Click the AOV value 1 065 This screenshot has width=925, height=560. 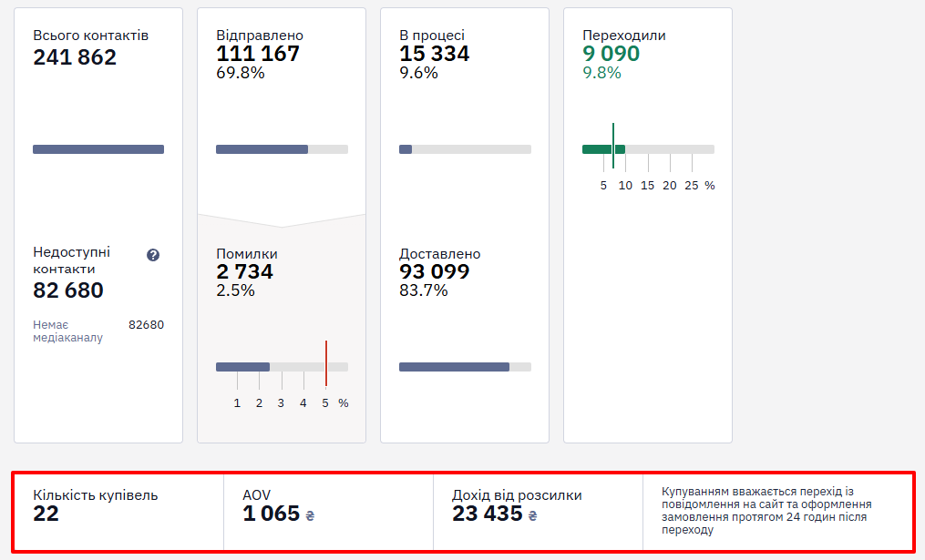point(272,514)
